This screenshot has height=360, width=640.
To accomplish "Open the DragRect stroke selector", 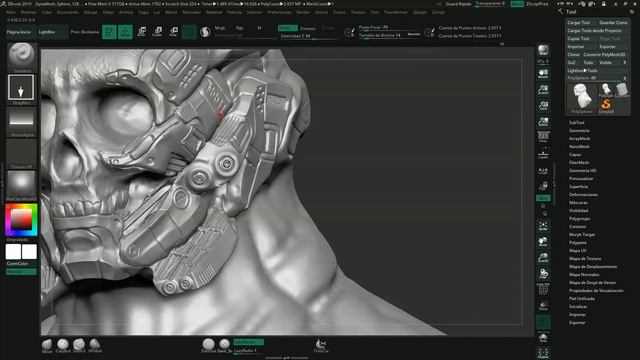I will click(x=21, y=87).
